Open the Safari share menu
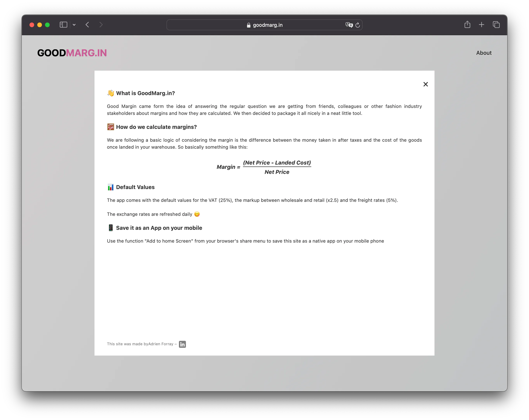 tap(467, 24)
